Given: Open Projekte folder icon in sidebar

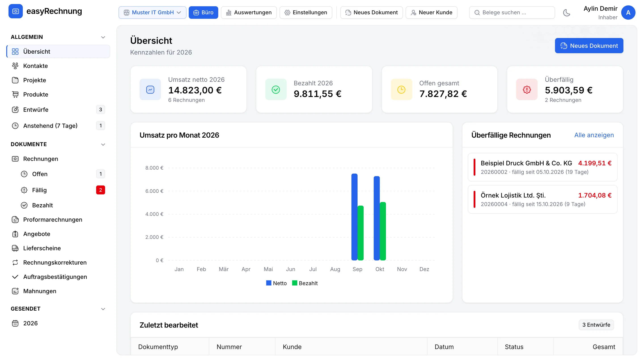Looking at the screenshot, I should [15, 80].
